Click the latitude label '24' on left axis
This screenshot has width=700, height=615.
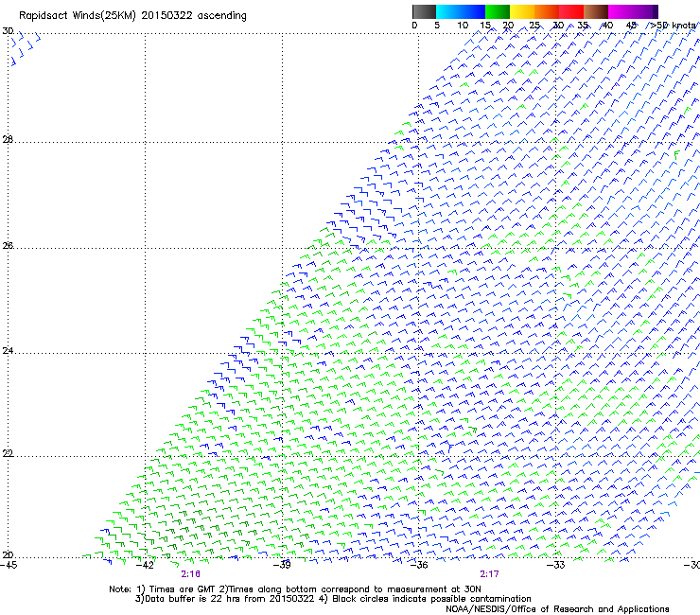pos(8,351)
